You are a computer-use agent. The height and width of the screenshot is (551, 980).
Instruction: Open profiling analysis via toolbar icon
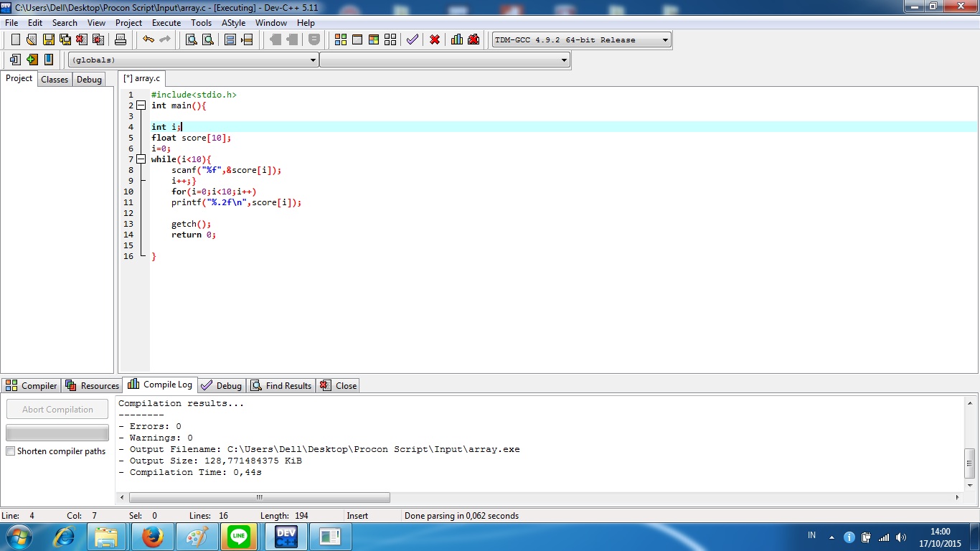457,39
